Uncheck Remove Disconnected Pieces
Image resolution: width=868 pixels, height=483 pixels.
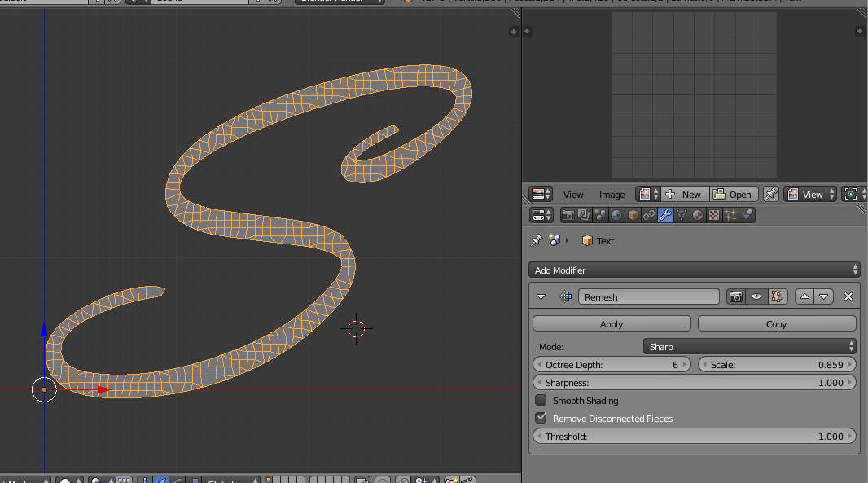point(541,419)
